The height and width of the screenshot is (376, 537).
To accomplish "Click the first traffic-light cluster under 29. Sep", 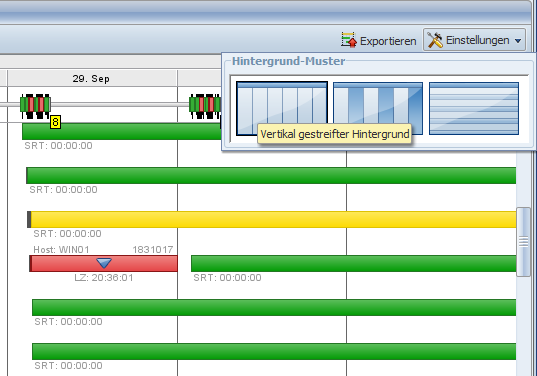I will tap(35, 106).
